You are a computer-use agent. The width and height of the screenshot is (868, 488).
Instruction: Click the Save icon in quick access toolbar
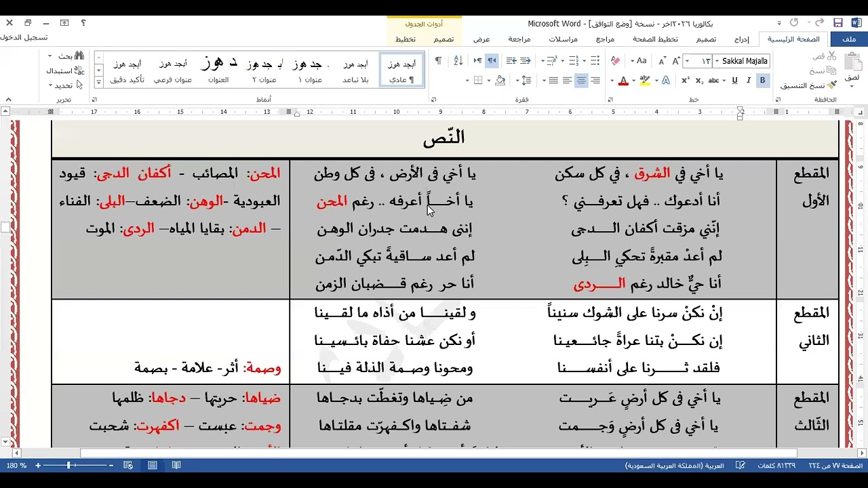(838, 22)
